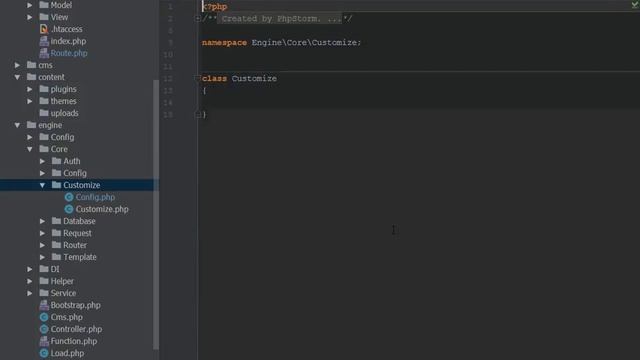
Task: Place cursor on empty line inside class
Action: point(419,102)
